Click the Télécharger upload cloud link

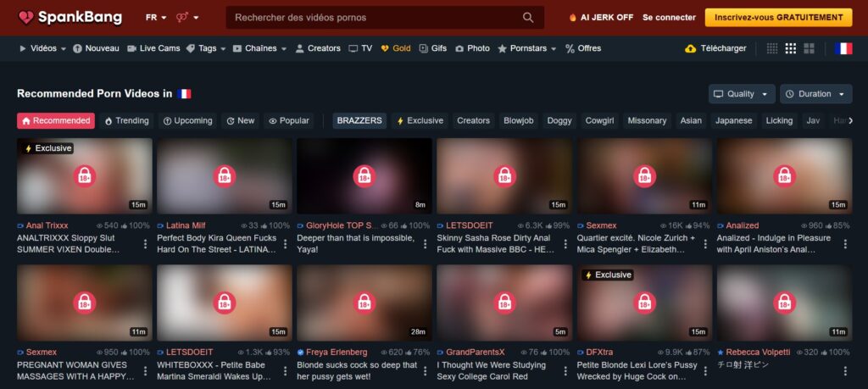[715, 48]
